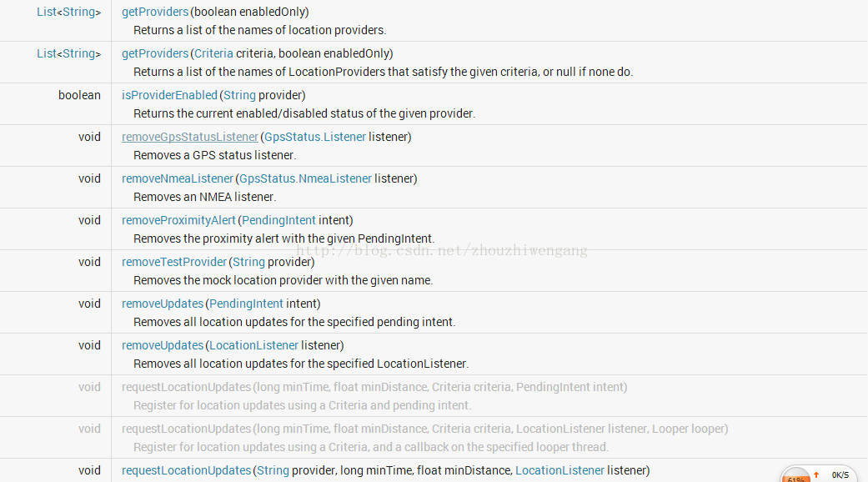
Task: Follow the removeGpsStatusListener link
Action: coord(190,137)
